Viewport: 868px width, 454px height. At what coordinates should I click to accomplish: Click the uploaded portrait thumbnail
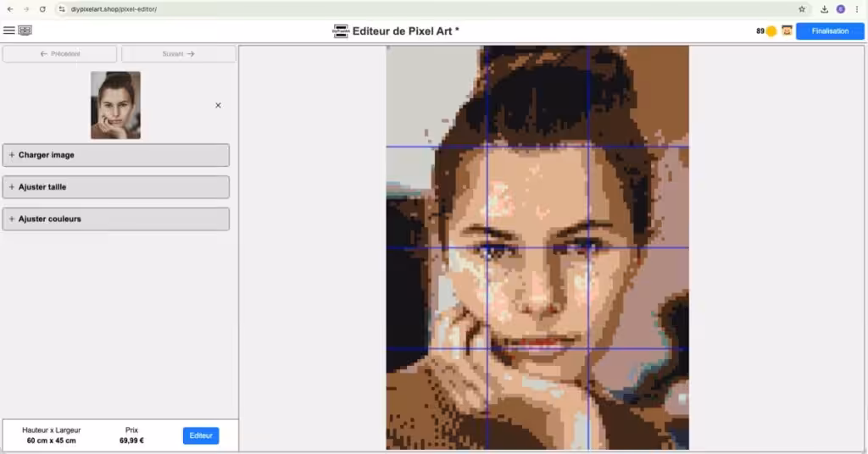[115, 105]
